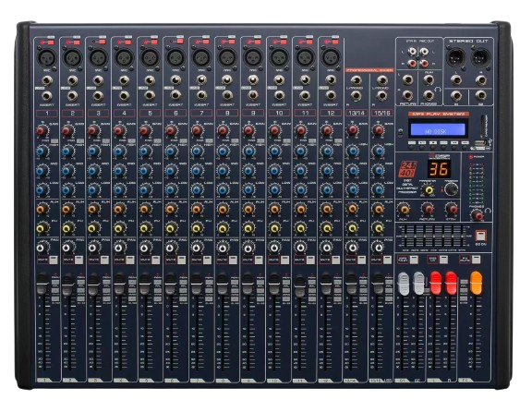
Task: Turn the red gain knob on channel 1
Action: point(42,130)
